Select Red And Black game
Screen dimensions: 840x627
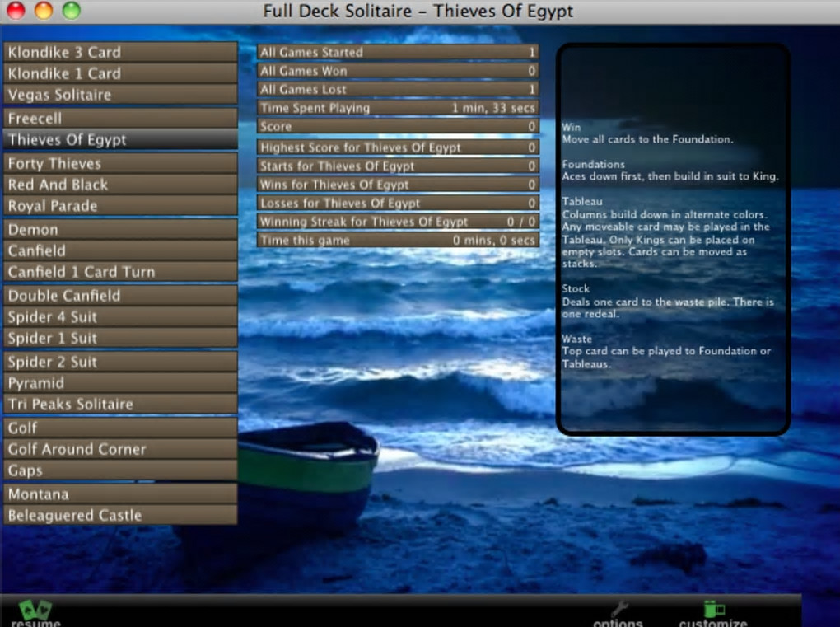pos(120,185)
